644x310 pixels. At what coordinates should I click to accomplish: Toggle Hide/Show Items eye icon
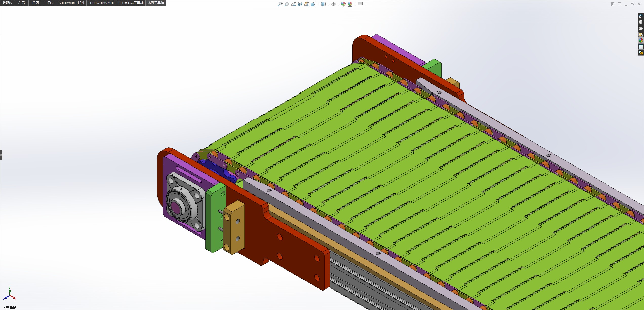pyautogui.click(x=333, y=4)
